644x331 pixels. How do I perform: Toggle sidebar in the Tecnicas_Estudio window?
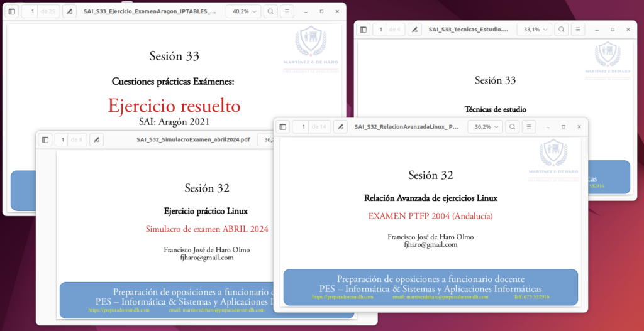pyautogui.click(x=363, y=30)
